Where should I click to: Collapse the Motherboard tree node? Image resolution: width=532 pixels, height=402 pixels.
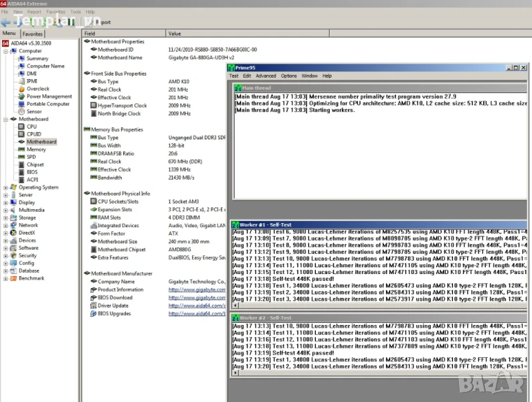(x=5, y=119)
